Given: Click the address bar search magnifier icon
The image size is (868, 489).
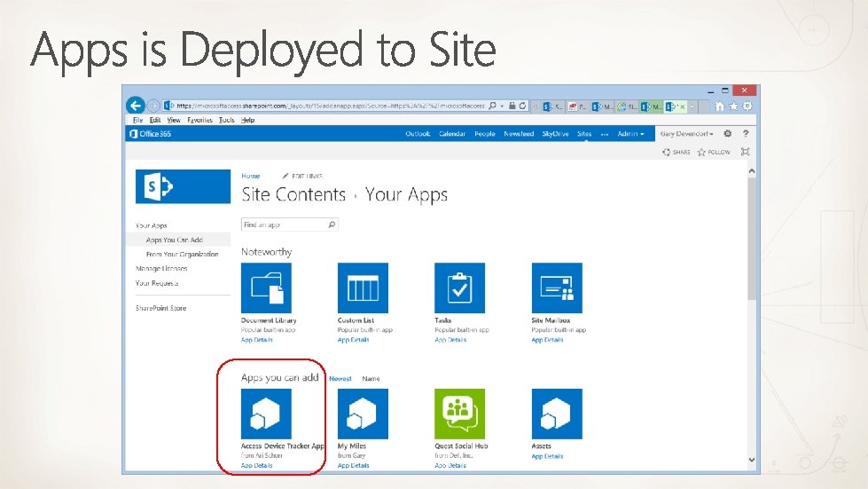Looking at the screenshot, I should pyautogui.click(x=492, y=106).
